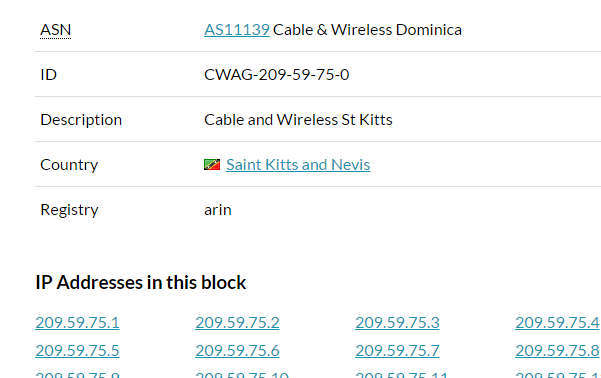Image resolution: width=601 pixels, height=378 pixels.
Task: Open IP address 209.59.75.6
Action: [x=237, y=351]
